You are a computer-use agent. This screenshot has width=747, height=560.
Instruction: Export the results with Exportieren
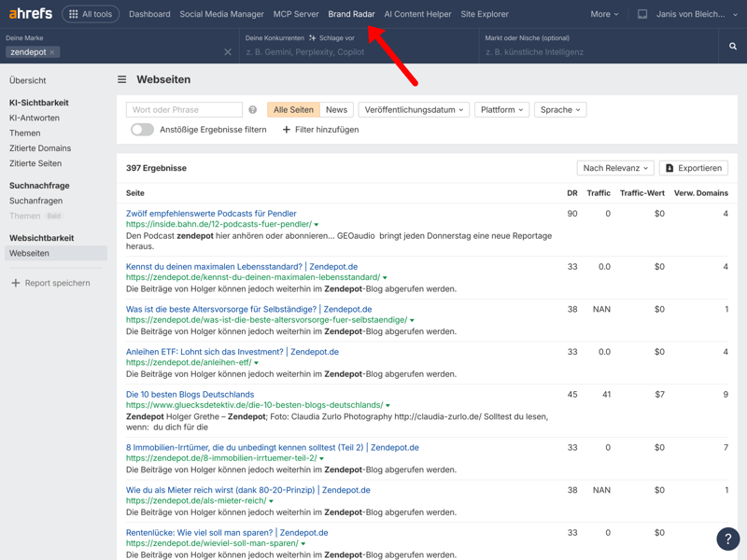694,168
